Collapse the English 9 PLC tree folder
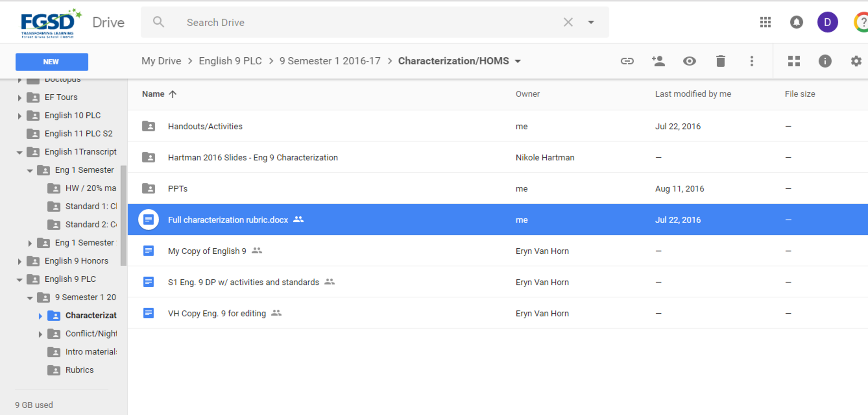868x415 pixels. [x=19, y=280]
